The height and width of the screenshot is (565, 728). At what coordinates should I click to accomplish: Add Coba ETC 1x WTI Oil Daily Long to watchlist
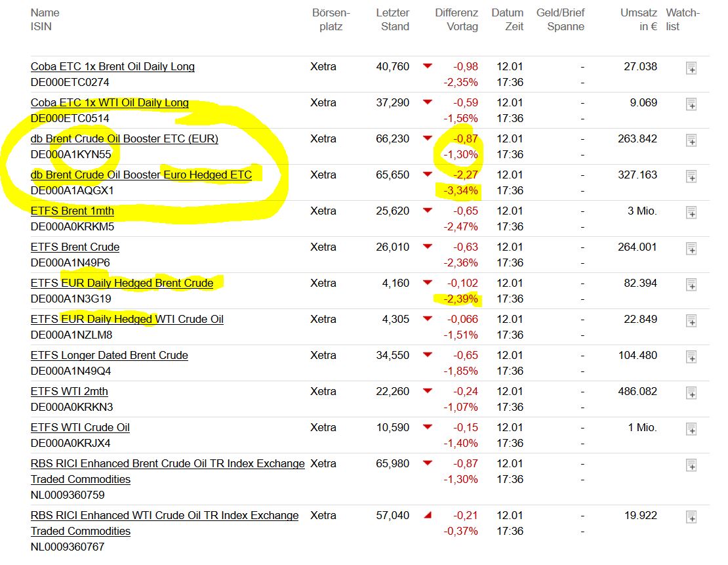click(x=691, y=104)
